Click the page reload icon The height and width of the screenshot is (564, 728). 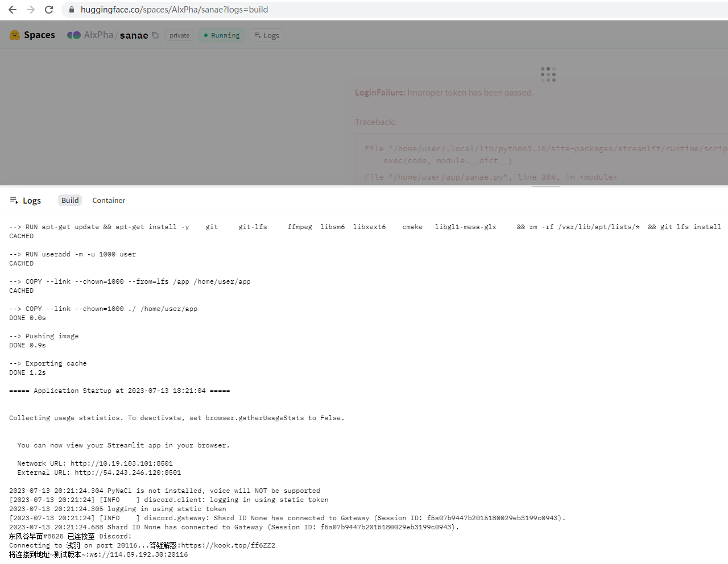[x=48, y=9]
